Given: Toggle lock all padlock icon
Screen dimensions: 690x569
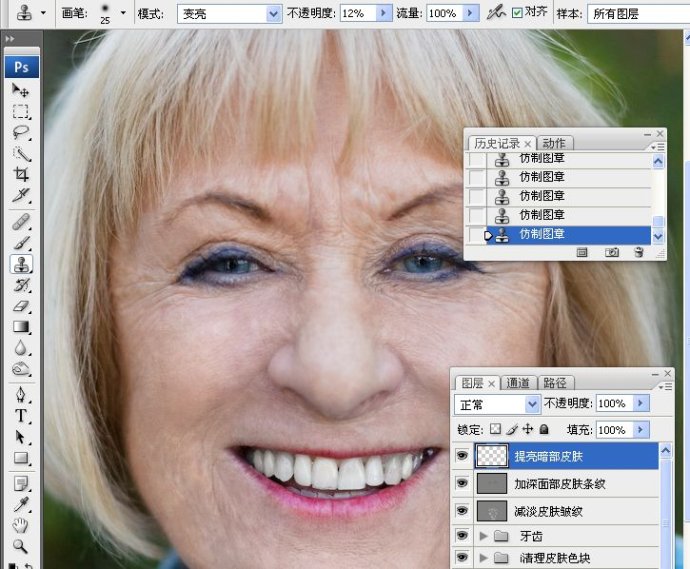Looking at the screenshot, I should (x=544, y=429).
